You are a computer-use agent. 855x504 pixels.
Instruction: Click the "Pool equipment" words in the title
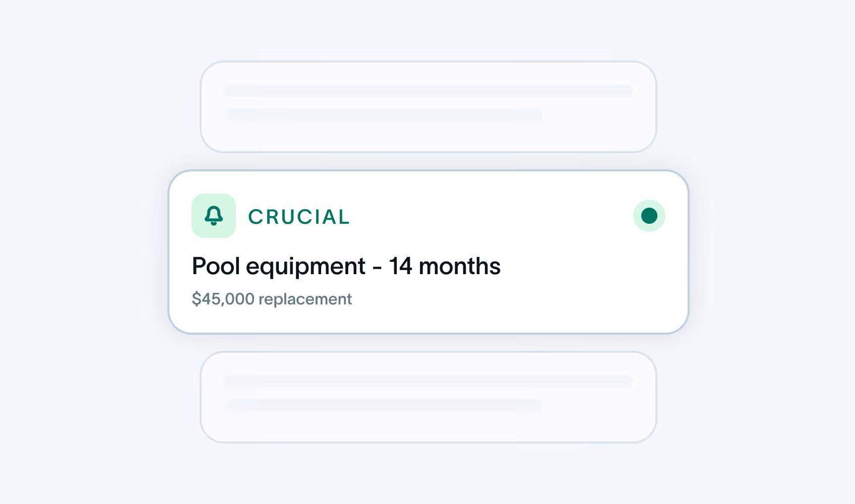tap(279, 267)
